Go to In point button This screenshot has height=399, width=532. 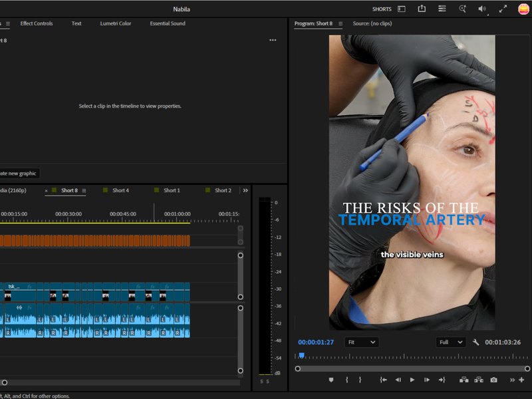[384, 380]
